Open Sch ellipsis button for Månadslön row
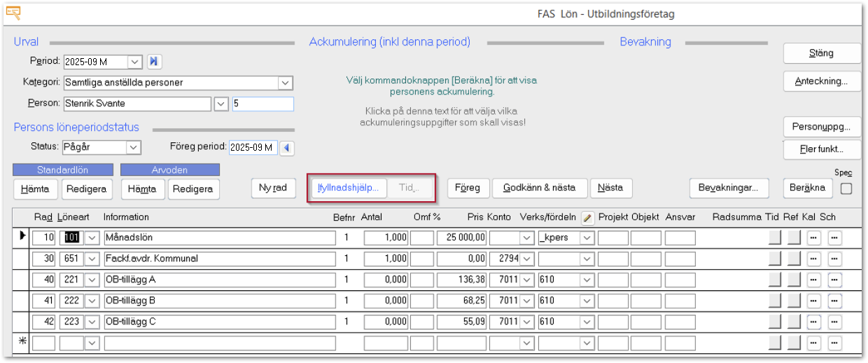This screenshot has height=363, width=868. [834, 238]
